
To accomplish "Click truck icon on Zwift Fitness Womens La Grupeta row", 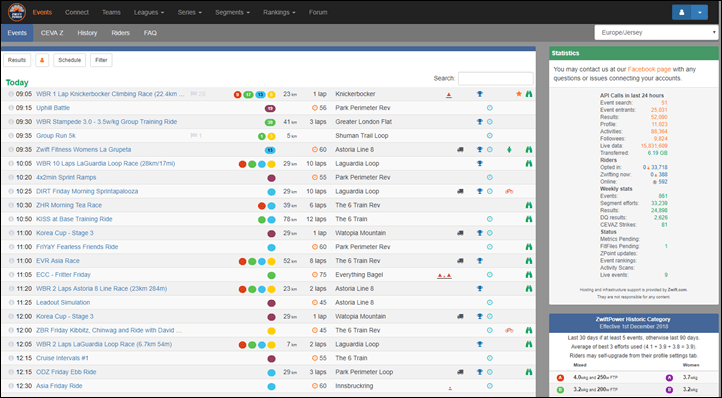I will [x=460, y=150].
